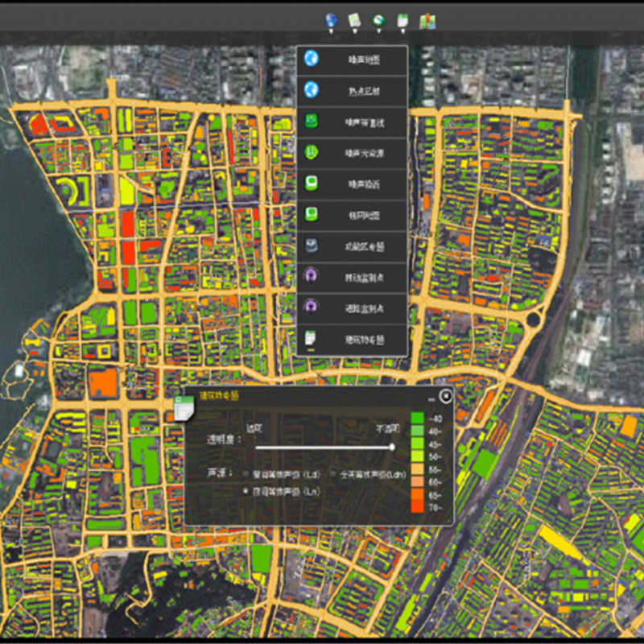Click the 功能区专题 gray icon
The height and width of the screenshot is (644, 644).
312,246
